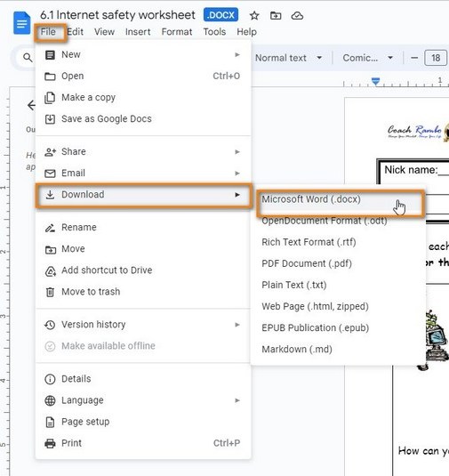This screenshot has height=476, width=449.
Task: Open the Comic font dropdown
Action: [367, 58]
